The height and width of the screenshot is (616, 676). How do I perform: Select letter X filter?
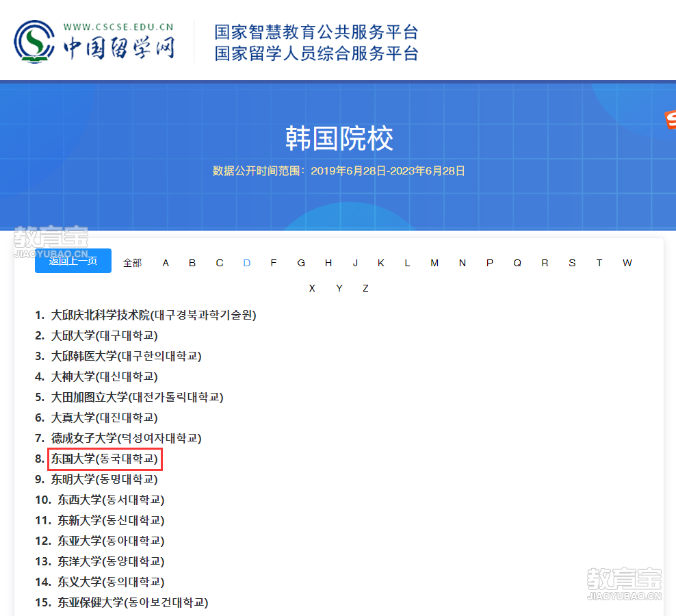point(312,288)
